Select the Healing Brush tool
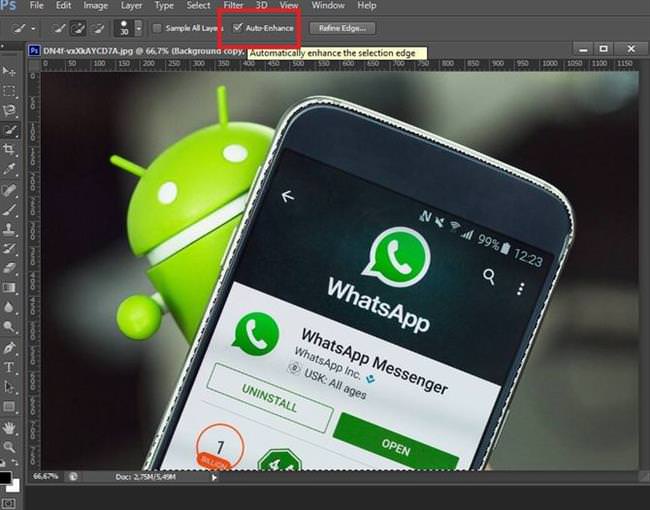 pos(9,190)
